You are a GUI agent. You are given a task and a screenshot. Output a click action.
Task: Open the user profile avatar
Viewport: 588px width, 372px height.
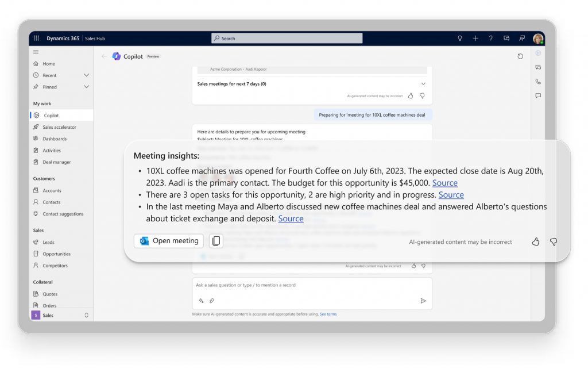[x=538, y=39]
